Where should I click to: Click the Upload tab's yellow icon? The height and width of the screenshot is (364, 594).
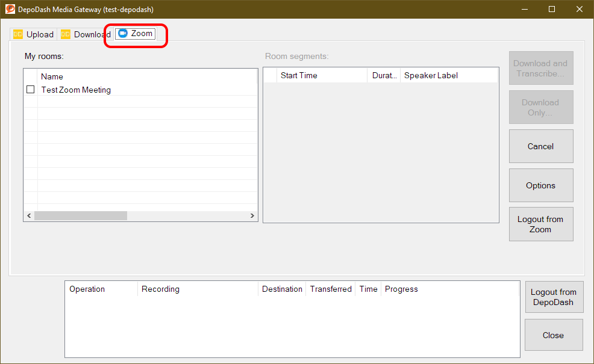tap(18, 34)
